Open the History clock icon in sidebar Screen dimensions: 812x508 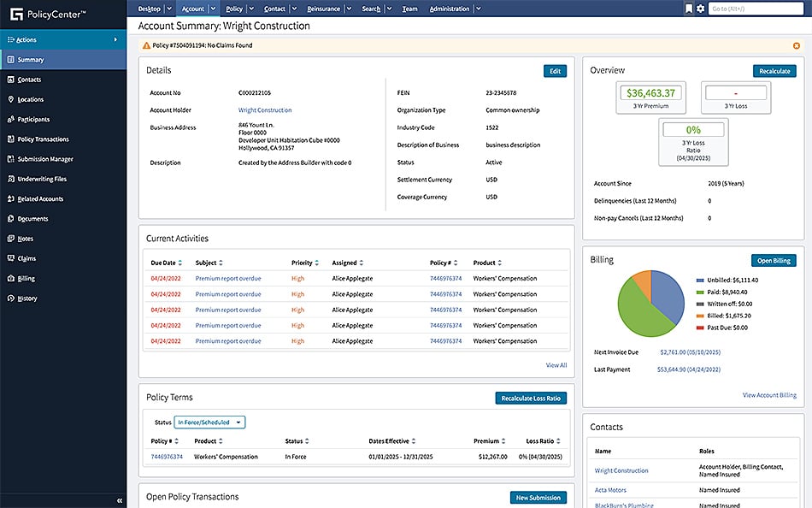(x=12, y=298)
